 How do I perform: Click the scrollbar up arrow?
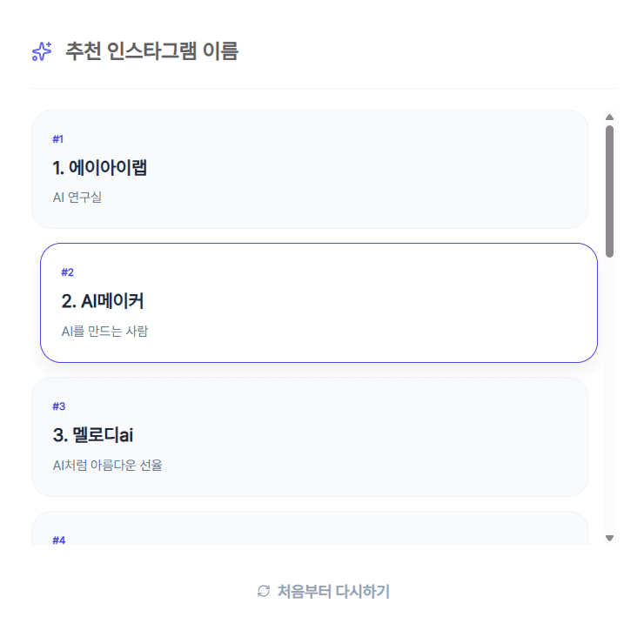tap(609, 117)
